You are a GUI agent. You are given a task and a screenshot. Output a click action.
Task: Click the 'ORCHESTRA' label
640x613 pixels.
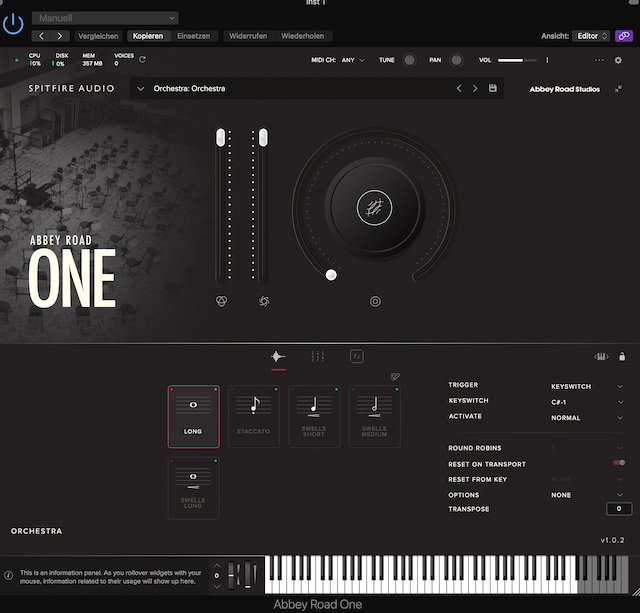pos(37,531)
